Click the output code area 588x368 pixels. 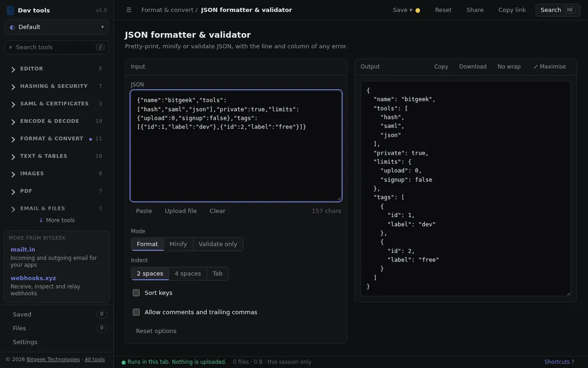click(466, 188)
